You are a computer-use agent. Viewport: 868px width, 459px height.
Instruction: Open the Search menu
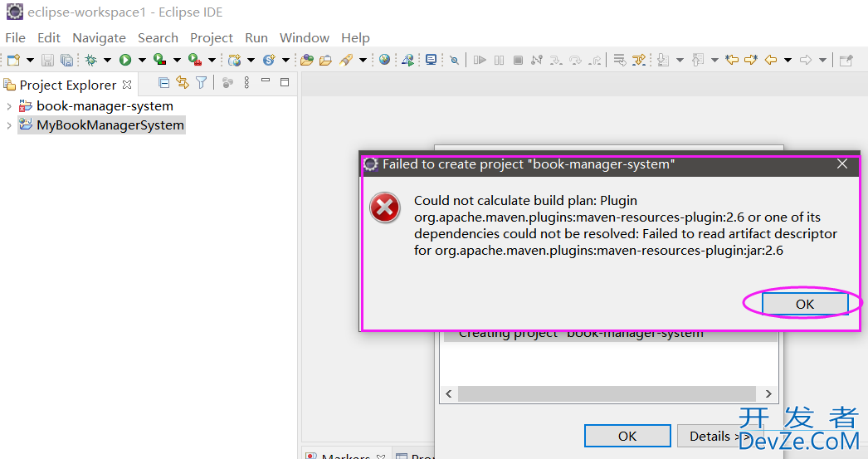158,37
